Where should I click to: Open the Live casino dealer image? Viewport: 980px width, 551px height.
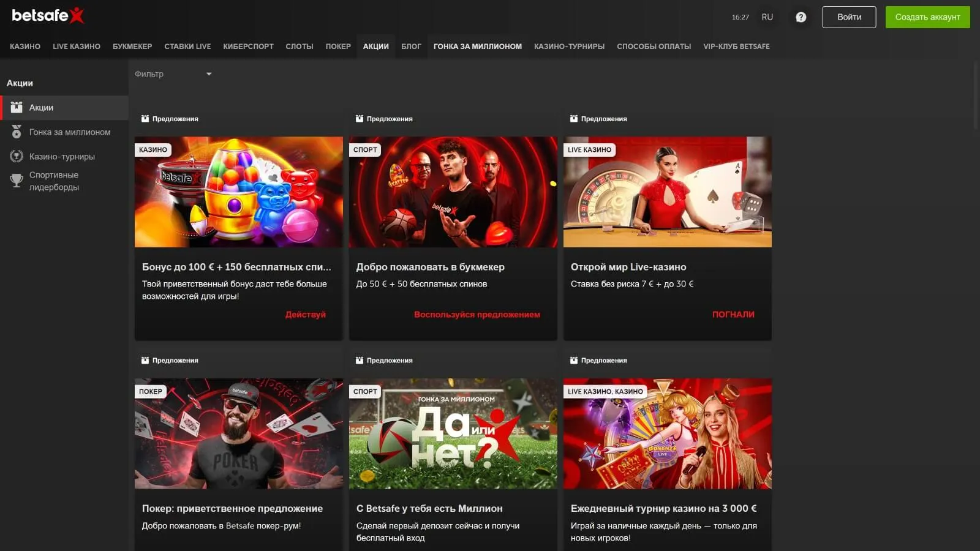tap(668, 192)
